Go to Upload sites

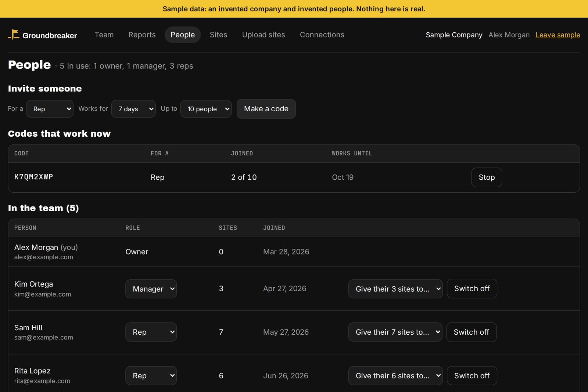click(x=263, y=35)
